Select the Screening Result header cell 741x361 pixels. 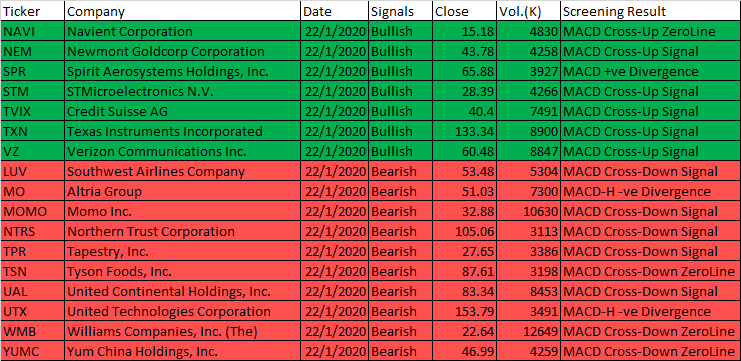coord(650,11)
